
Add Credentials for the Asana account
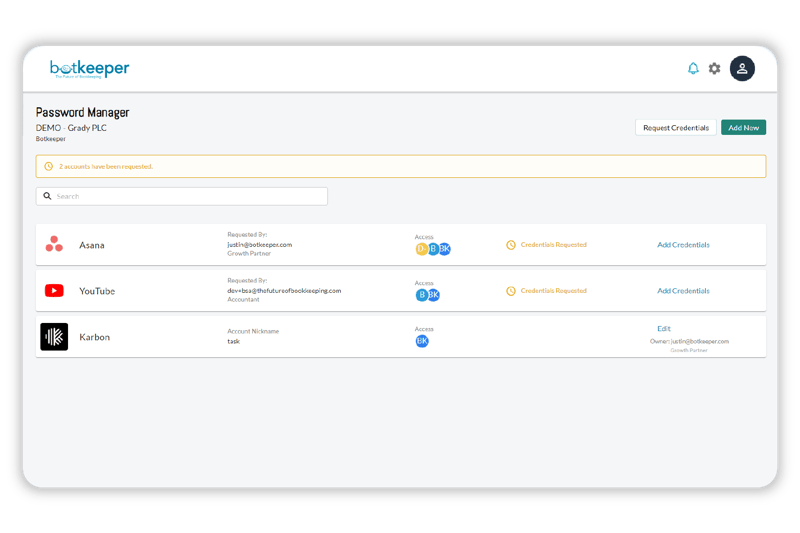pyautogui.click(x=683, y=245)
